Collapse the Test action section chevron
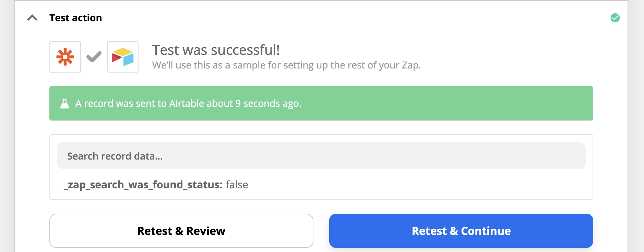The width and height of the screenshot is (644, 252). click(x=32, y=18)
